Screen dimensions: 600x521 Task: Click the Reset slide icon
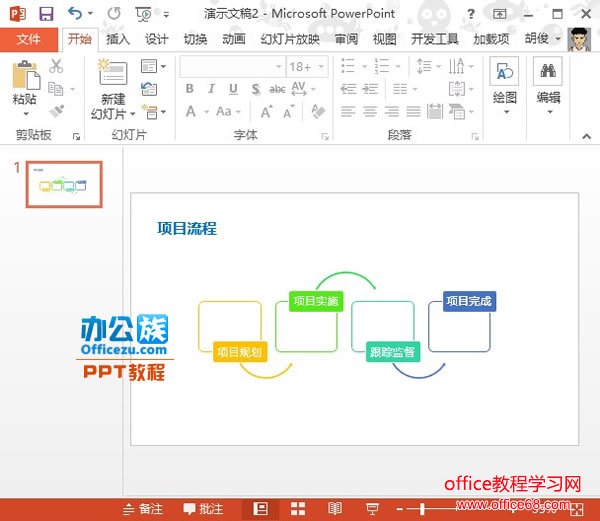[149, 89]
